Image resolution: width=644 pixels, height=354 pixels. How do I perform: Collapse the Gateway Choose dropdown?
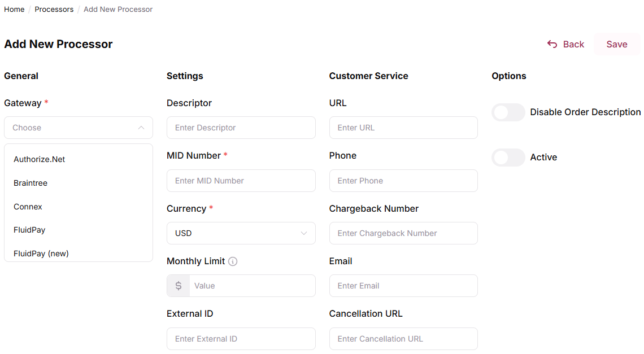[x=79, y=128]
